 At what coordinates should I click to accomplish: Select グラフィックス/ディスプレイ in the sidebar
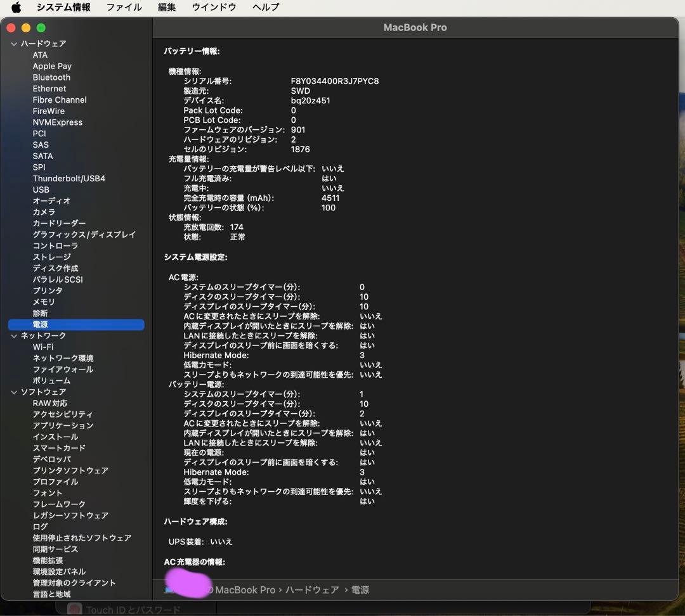pos(83,234)
